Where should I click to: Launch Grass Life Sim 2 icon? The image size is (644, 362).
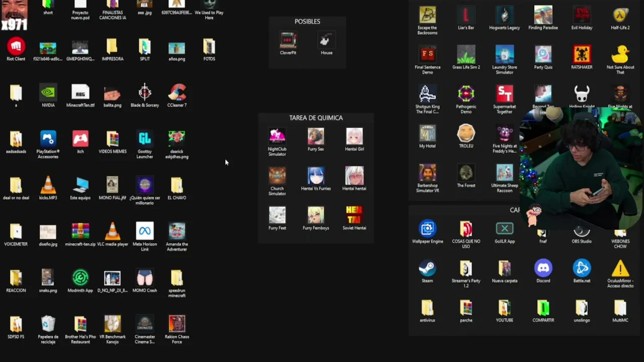coord(466,54)
